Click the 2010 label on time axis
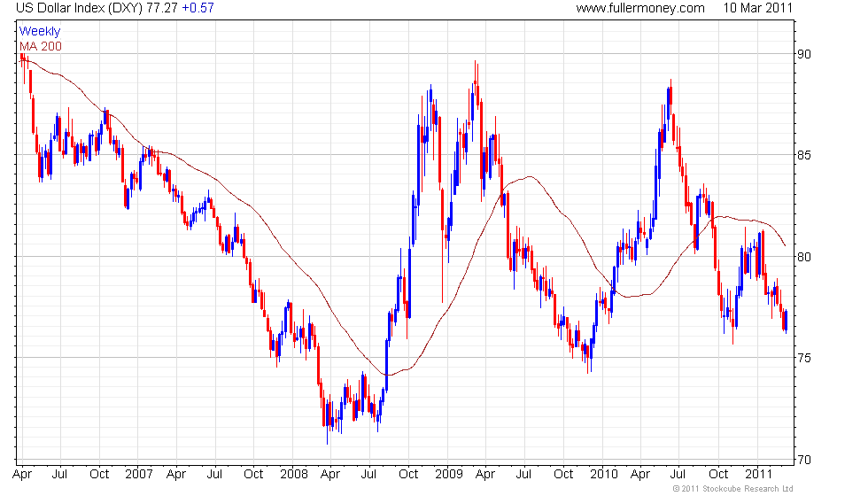 pos(603,475)
